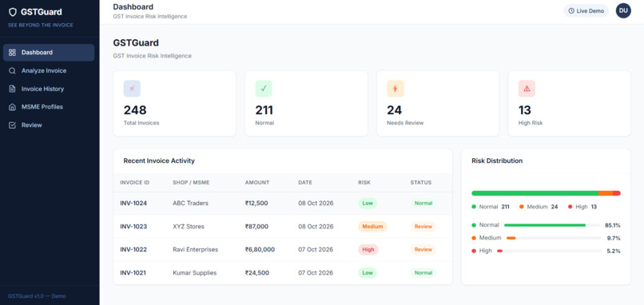Click the orange Medium 24 legend dot
Image resolution: width=644 pixels, height=305 pixels.
click(x=522, y=207)
